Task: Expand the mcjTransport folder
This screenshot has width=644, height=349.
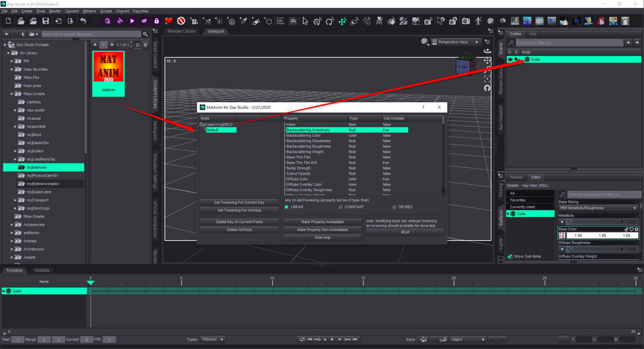Action: (x=16, y=200)
